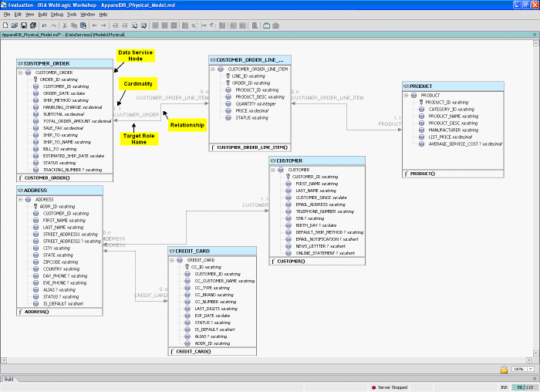
Task: Collapse the PRODUCT tree node
Action: [406, 96]
